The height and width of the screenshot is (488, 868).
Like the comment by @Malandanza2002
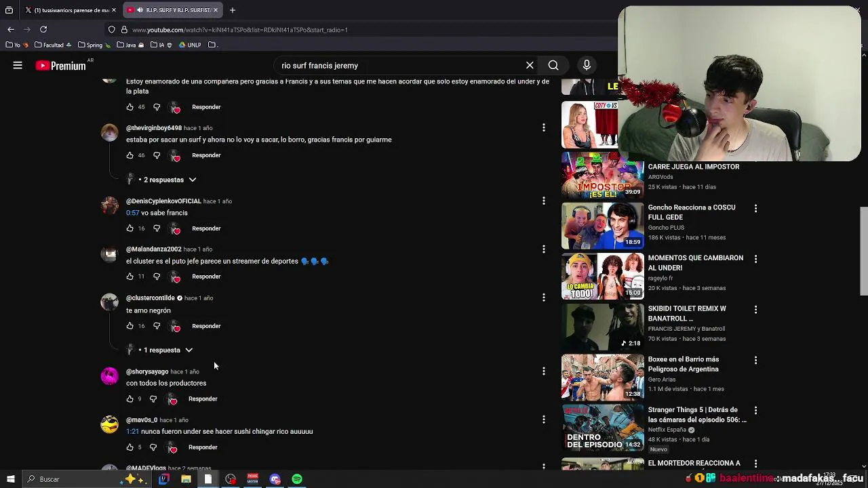130,277
